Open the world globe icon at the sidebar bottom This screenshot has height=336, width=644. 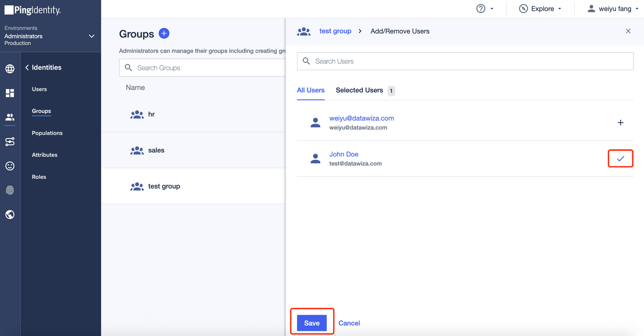click(x=10, y=214)
